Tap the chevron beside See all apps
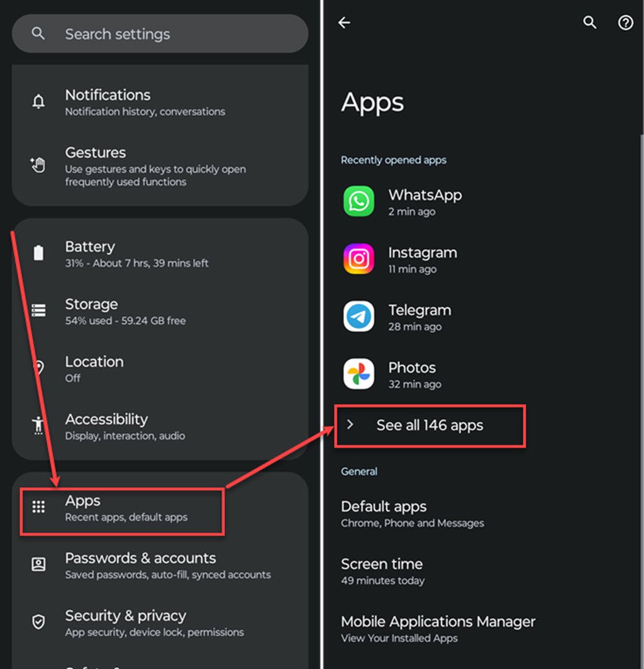The width and height of the screenshot is (644, 669). click(x=350, y=425)
